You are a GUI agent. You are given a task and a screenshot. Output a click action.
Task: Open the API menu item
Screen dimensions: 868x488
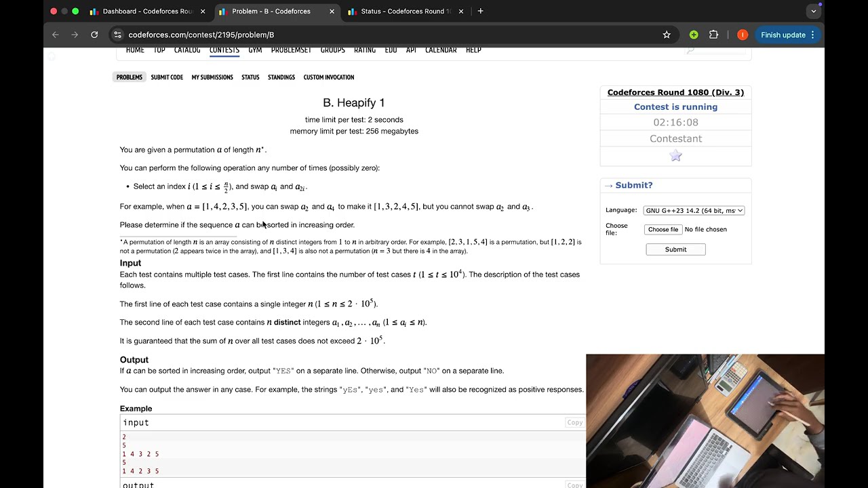coord(411,49)
